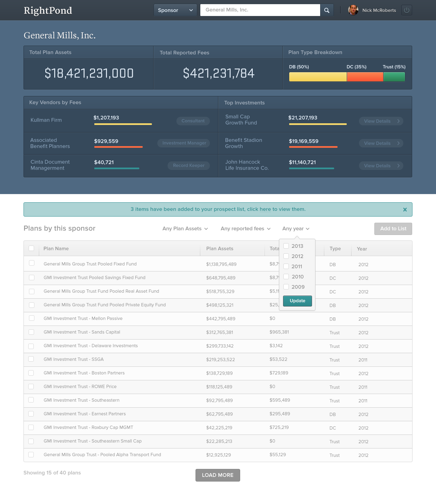Check the 2010 year option

point(286,277)
